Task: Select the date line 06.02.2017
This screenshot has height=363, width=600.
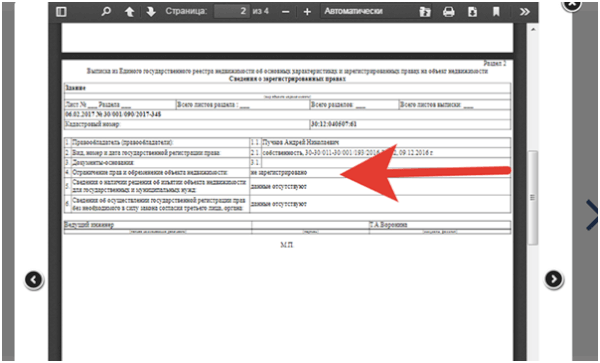Action: (113, 114)
